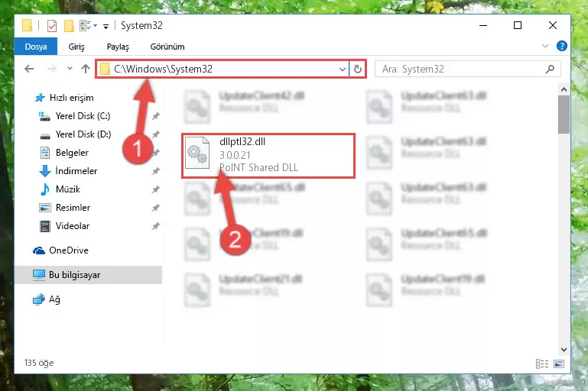Expand the ribbon with the chevron arrow
This screenshot has height=391, width=588.
point(545,46)
